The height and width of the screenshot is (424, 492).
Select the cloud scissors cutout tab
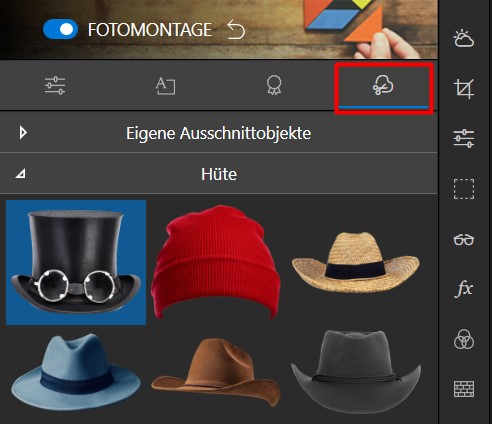click(x=383, y=85)
